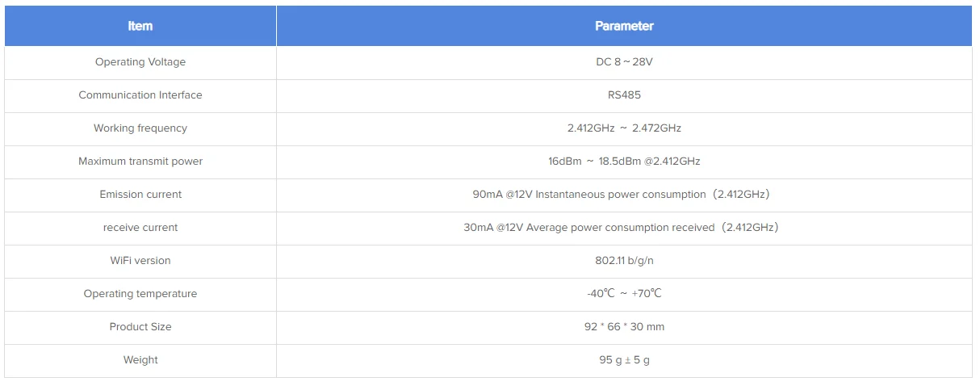Select the Operating temperature label
Viewport: 980px width, 386px height.
pos(140,294)
